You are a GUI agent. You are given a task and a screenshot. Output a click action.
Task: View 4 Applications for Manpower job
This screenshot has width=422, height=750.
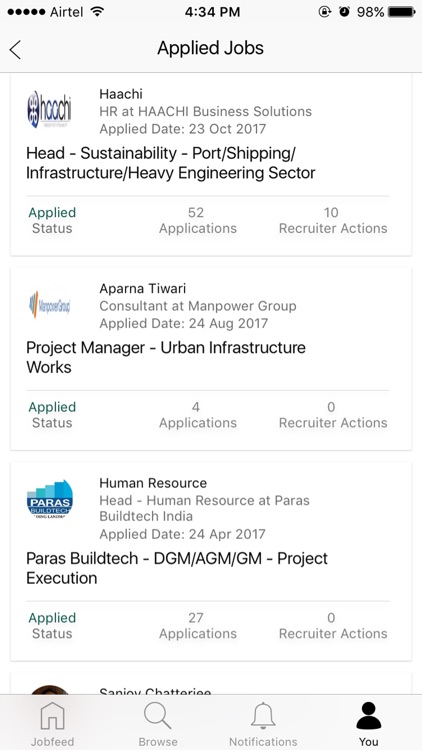tap(198, 415)
